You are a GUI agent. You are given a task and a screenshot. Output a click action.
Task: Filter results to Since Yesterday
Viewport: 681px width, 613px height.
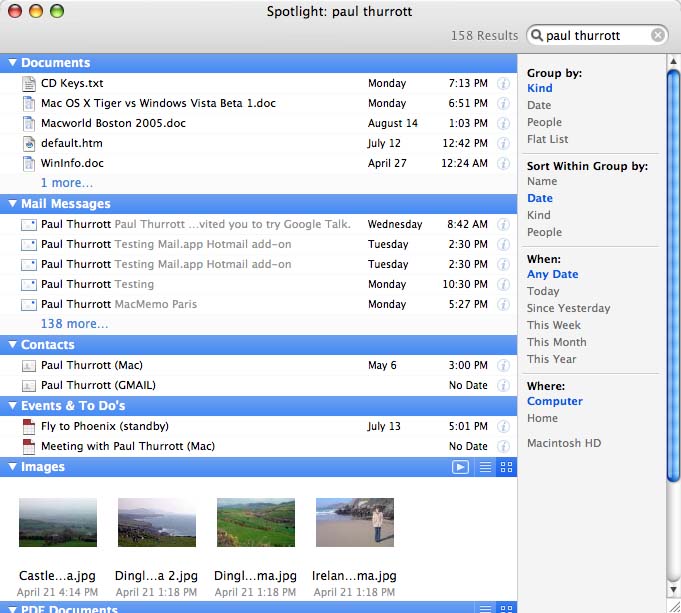(569, 308)
